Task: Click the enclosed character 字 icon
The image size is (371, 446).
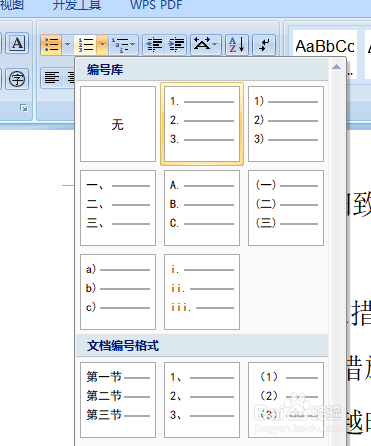Action: (17, 79)
